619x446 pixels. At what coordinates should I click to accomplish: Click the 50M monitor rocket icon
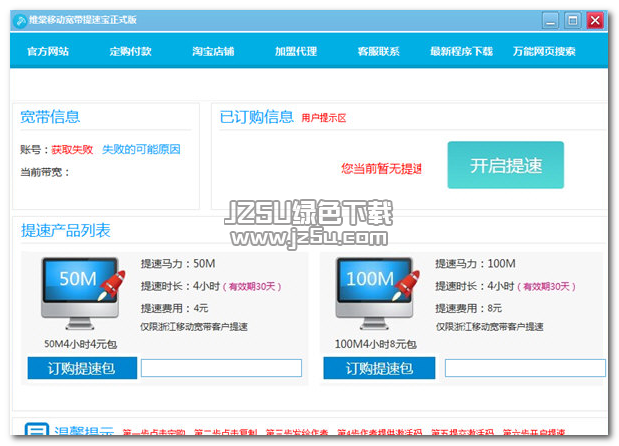[81, 294]
